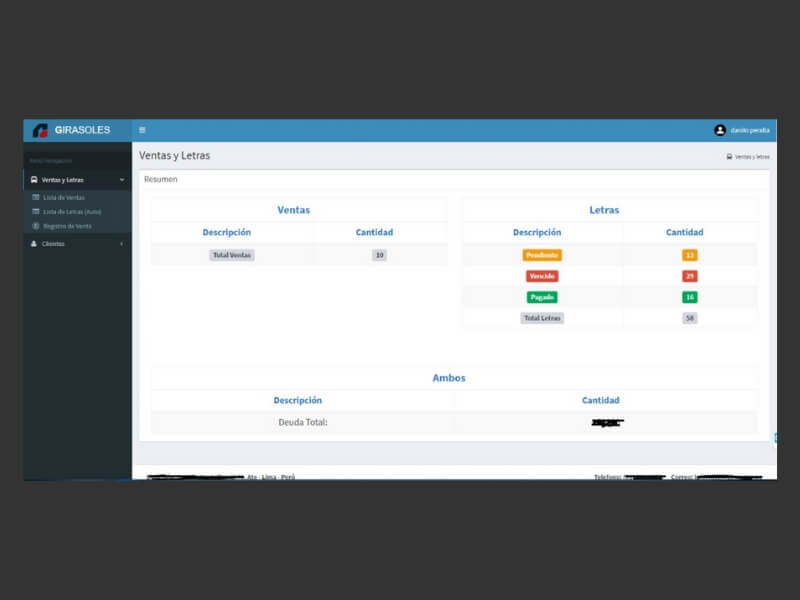
Task: Click the red Vencido label
Action: [x=542, y=276]
